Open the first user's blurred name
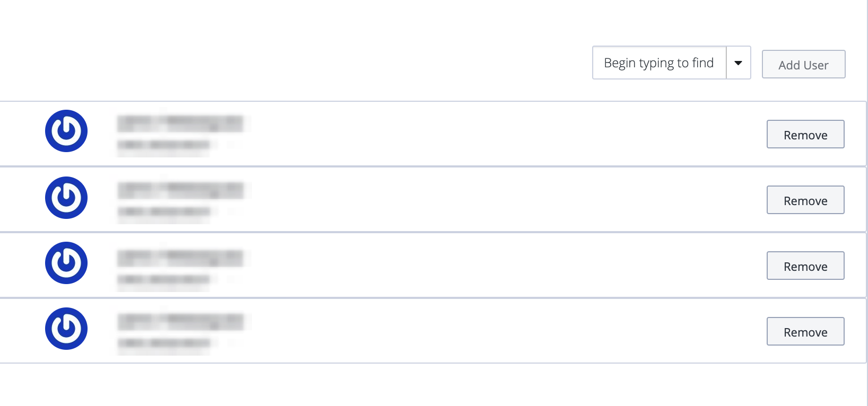The width and height of the screenshot is (868, 406). pos(180,123)
